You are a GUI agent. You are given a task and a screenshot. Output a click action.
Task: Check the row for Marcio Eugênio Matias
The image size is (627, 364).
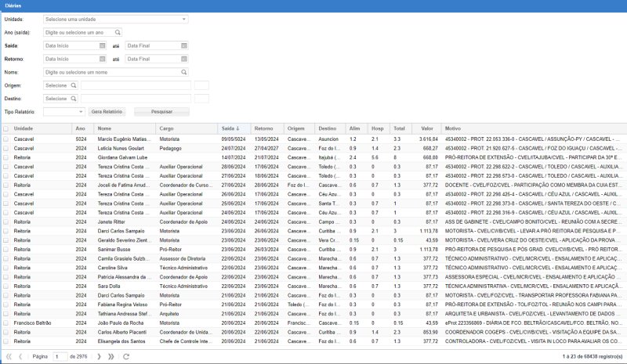point(5,139)
